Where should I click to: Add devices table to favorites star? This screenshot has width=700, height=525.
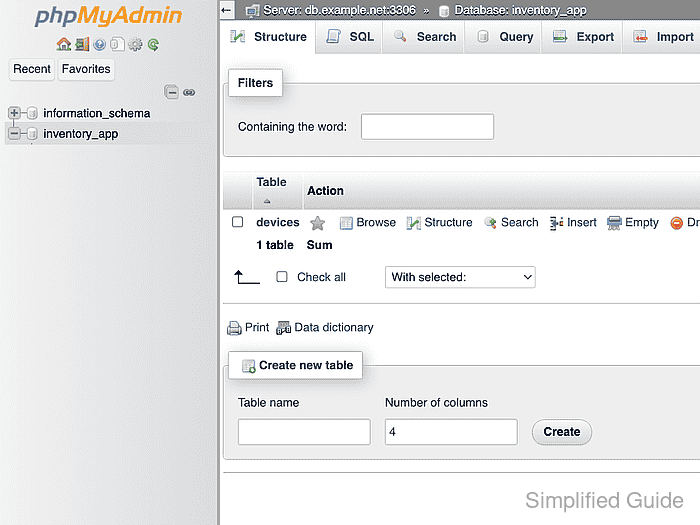pos(317,223)
